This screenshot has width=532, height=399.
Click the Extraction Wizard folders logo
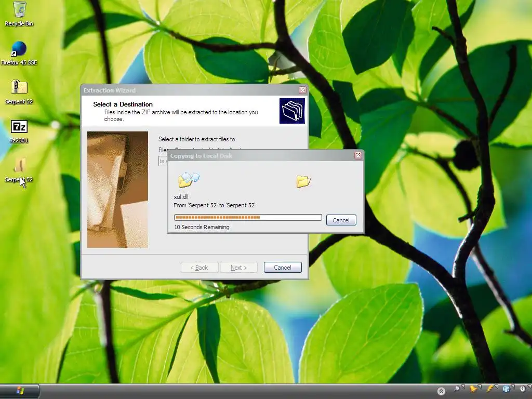(292, 111)
